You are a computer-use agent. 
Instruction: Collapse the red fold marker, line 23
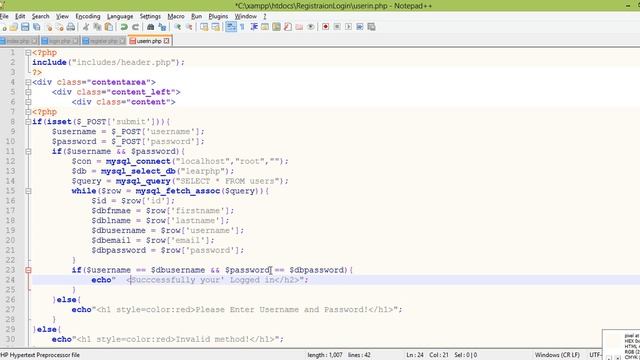[28, 270]
